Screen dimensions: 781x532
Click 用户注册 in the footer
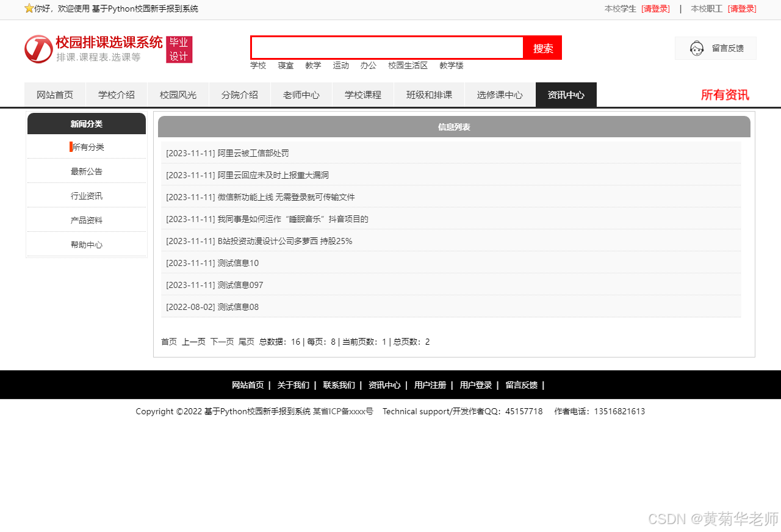(430, 385)
